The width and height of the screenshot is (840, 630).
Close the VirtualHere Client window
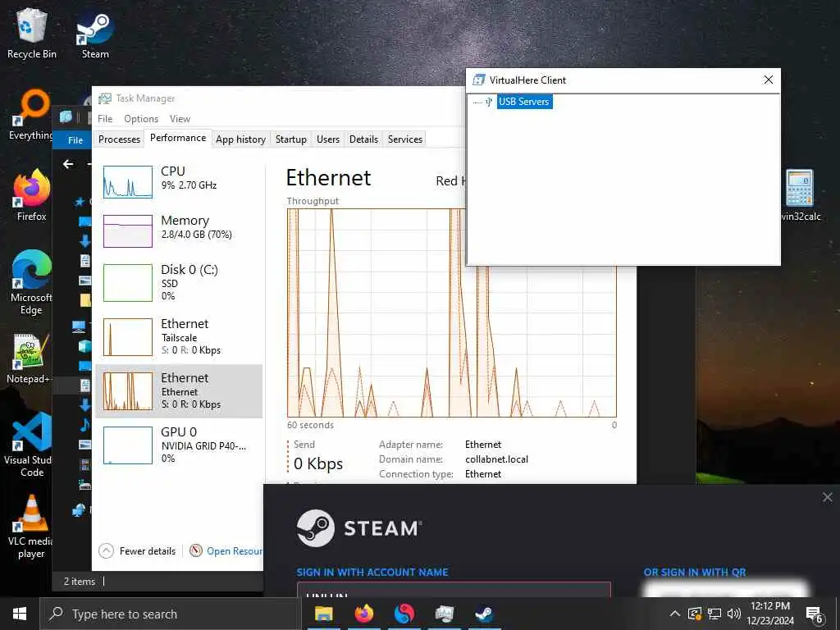[x=768, y=80]
